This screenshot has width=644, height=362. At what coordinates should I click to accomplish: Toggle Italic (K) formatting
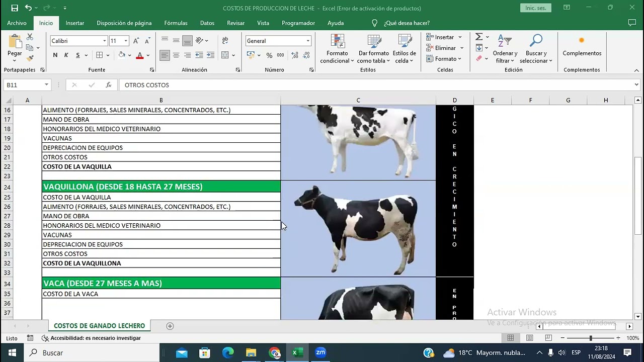66,55
